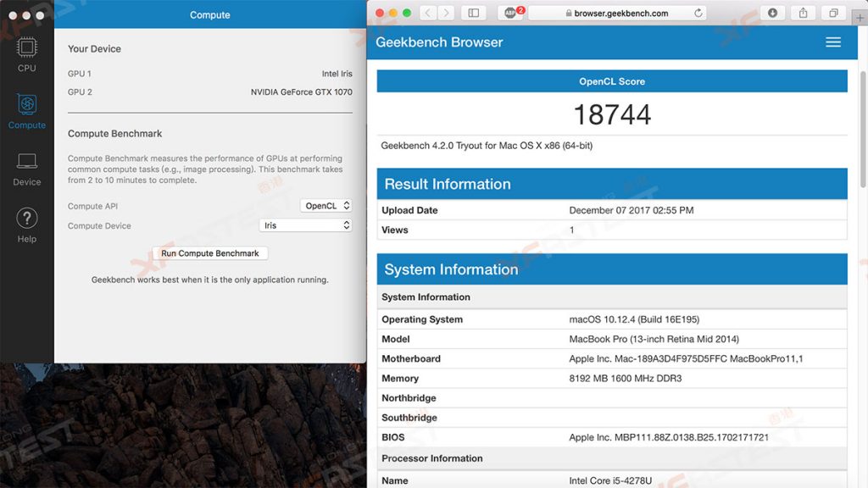
Task: Click the NVIDIA GeForce GTX 1070 entry
Action: (x=301, y=91)
